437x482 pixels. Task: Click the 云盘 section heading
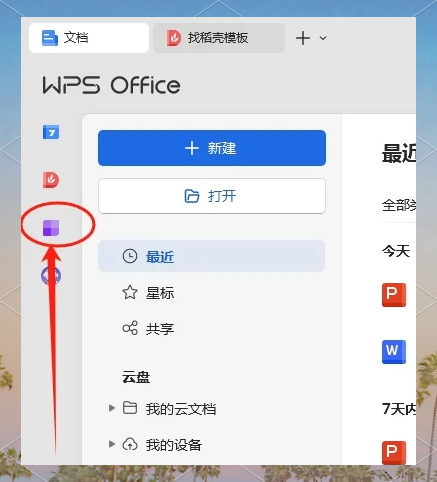tap(136, 377)
